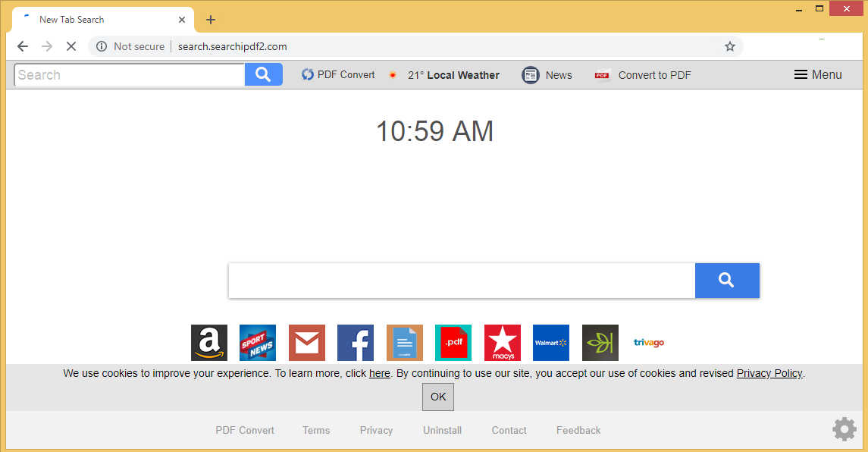This screenshot has height=452, width=868.
Task: Open the blue document shortcut tile
Action: (x=405, y=343)
